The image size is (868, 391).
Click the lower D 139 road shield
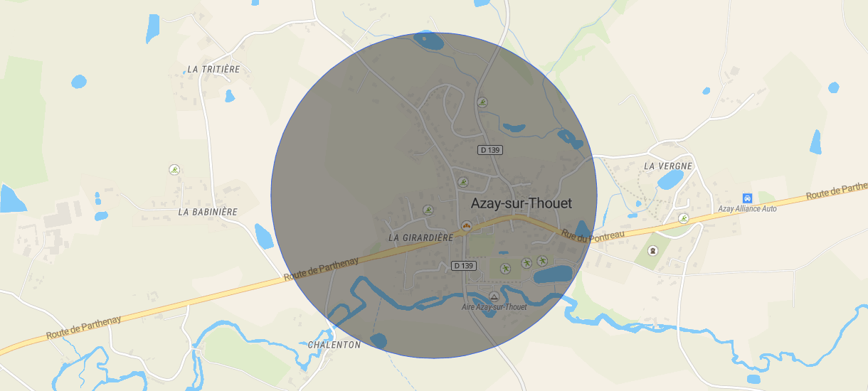(463, 266)
